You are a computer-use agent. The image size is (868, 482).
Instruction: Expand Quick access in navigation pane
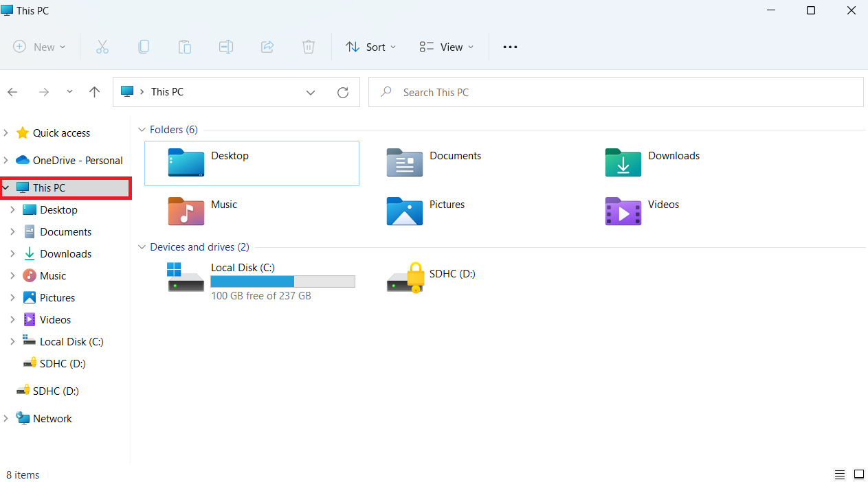(x=6, y=133)
